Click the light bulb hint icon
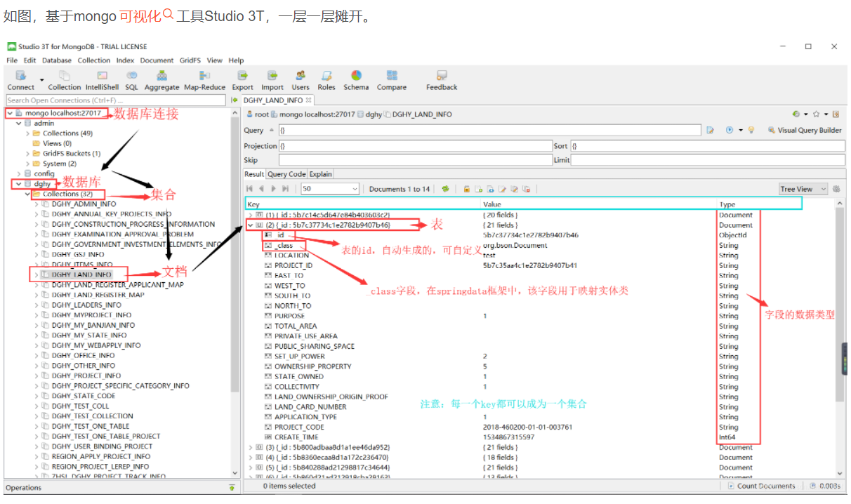 click(751, 130)
